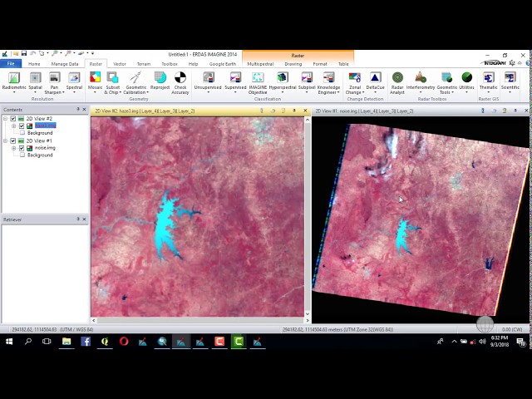Close the Retriever panel
This screenshot has height=399, width=532.
(x=84, y=219)
